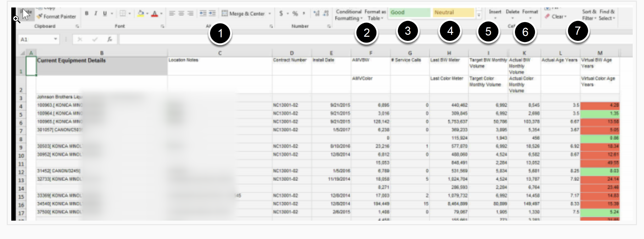This screenshot has width=644, height=239.
Task: Select column M header
Action: [600, 53]
